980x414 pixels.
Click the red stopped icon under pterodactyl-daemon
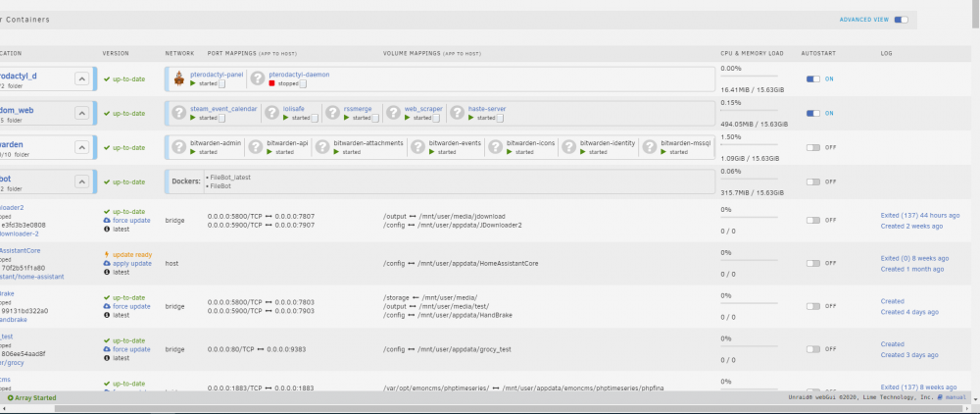click(x=271, y=83)
